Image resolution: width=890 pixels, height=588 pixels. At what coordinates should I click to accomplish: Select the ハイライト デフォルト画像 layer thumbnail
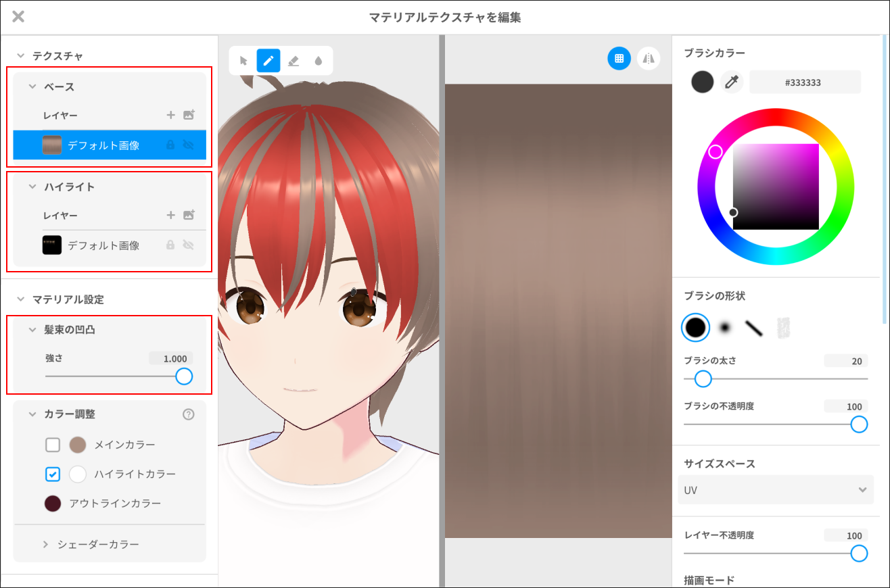[52, 245]
